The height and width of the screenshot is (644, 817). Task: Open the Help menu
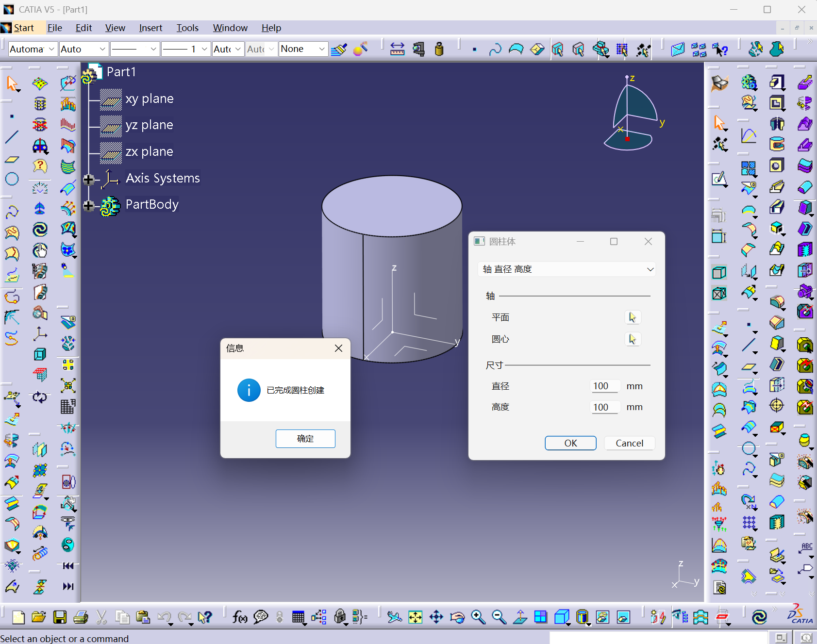(x=271, y=28)
